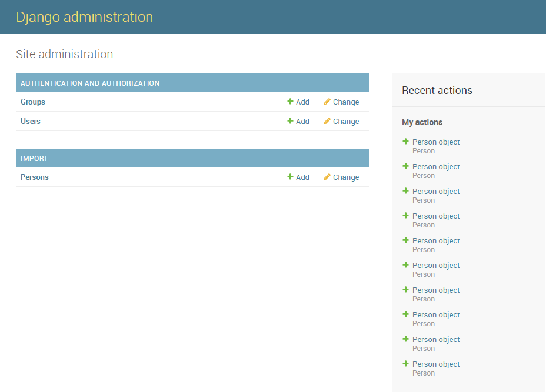This screenshot has height=392, width=546.
Task: Click the Django administration site header
Action: point(84,16)
